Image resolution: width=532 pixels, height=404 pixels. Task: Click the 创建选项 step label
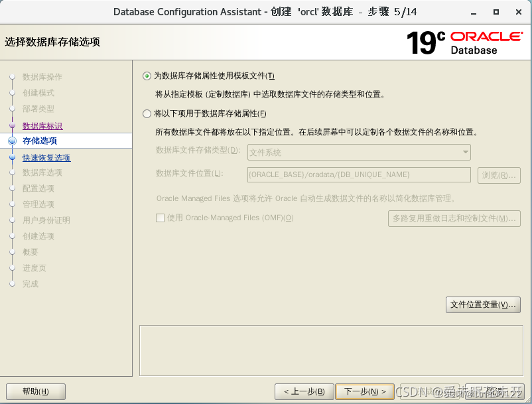(38, 236)
